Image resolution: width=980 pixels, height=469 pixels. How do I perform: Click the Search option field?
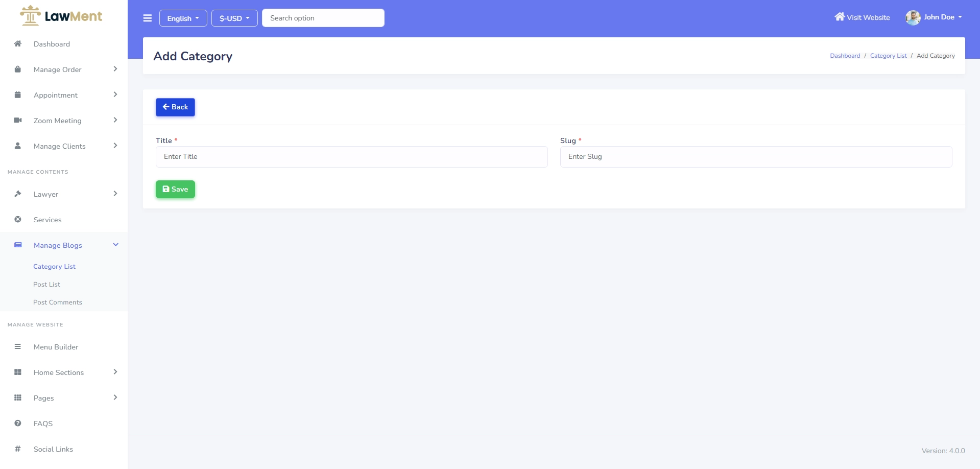323,18
